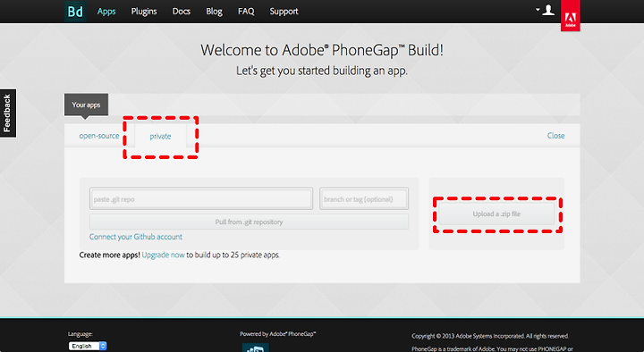This screenshot has height=352, width=644.
Task: Open the English language dropdown
Action: pyautogui.click(x=88, y=346)
